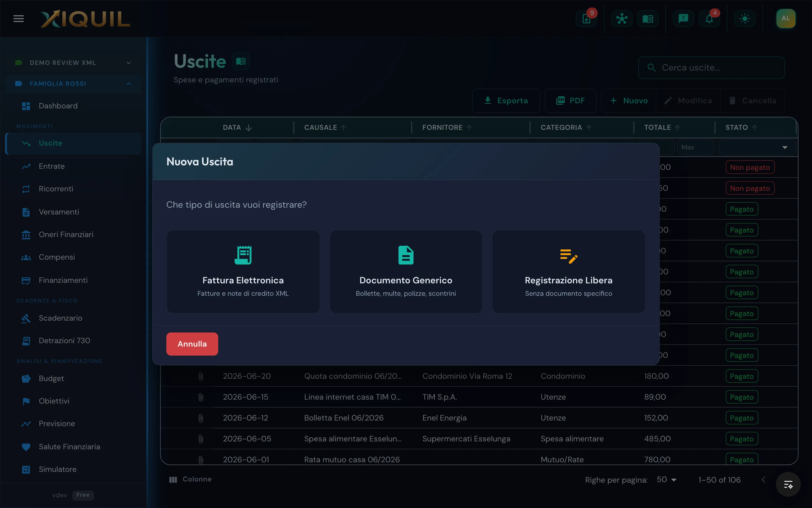
Task: Click the Cerca uscite search field
Action: coord(711,67)
